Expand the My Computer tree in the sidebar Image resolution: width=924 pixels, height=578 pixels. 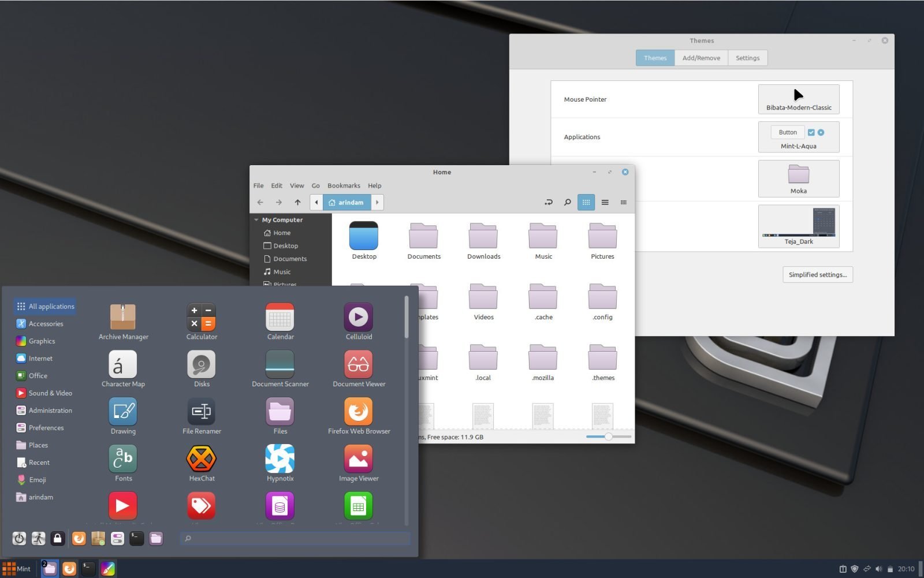[x=256, y=219]
